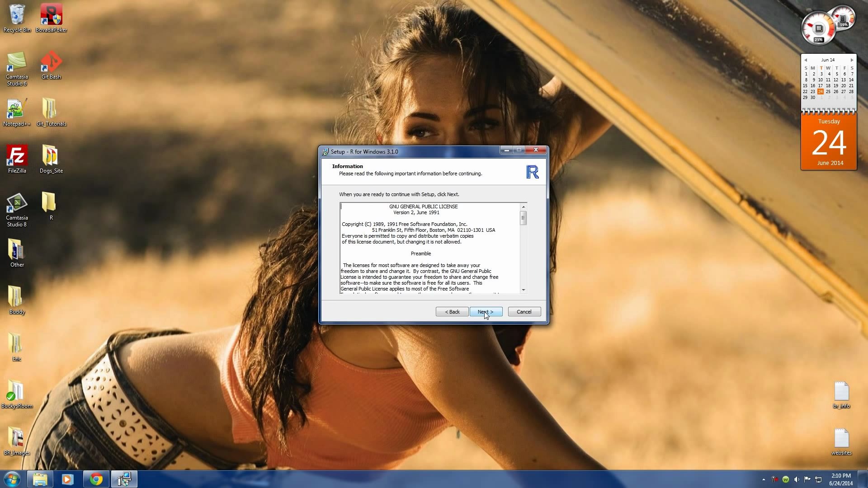Click the Next button in setup
This screenshot has height=488, width=868.
tap(486, 312)
